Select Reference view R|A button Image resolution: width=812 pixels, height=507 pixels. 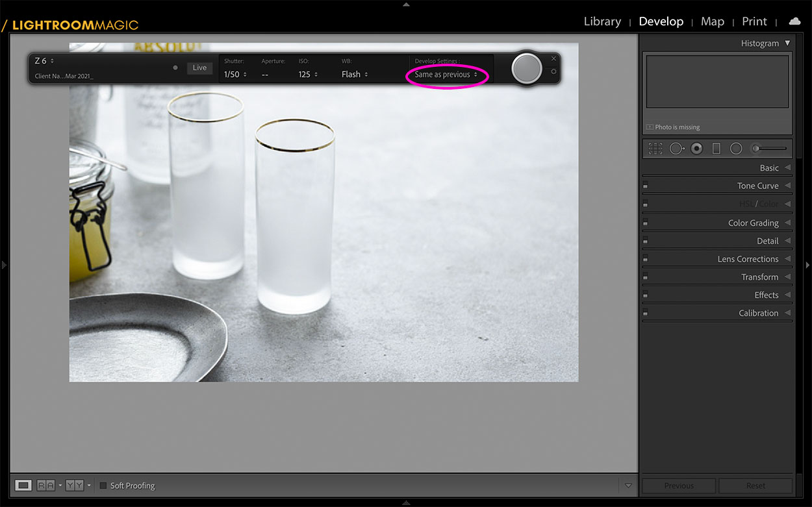coord(45,485)
